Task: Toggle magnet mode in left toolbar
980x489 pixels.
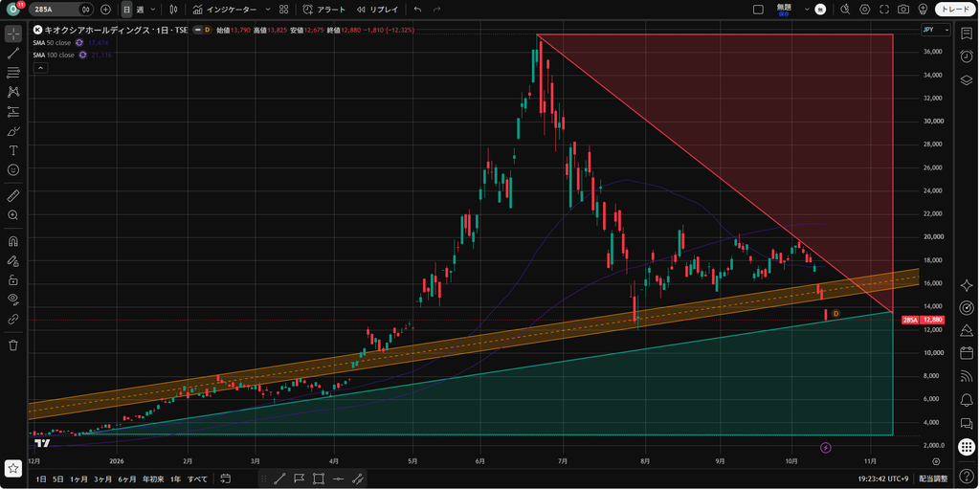Action: 13,241
